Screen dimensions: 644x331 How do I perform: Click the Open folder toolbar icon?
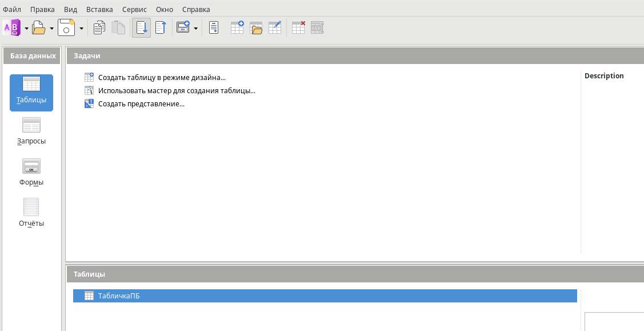tap(39, 28)
